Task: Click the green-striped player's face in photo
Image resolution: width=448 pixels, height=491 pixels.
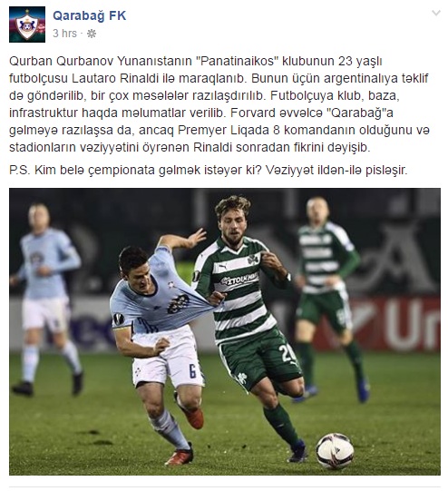Action: (232, 224)
